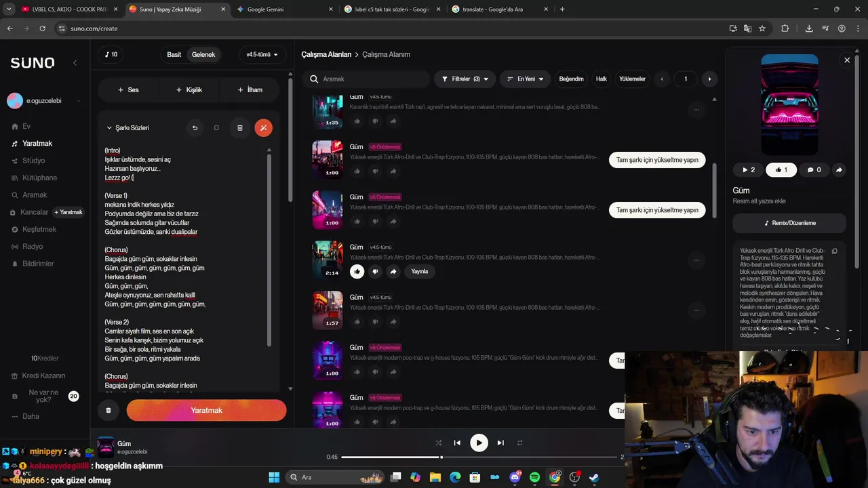Share the 1:35 Güm song
This screenshot has height=488, width=868.
(x=393, y=121)
